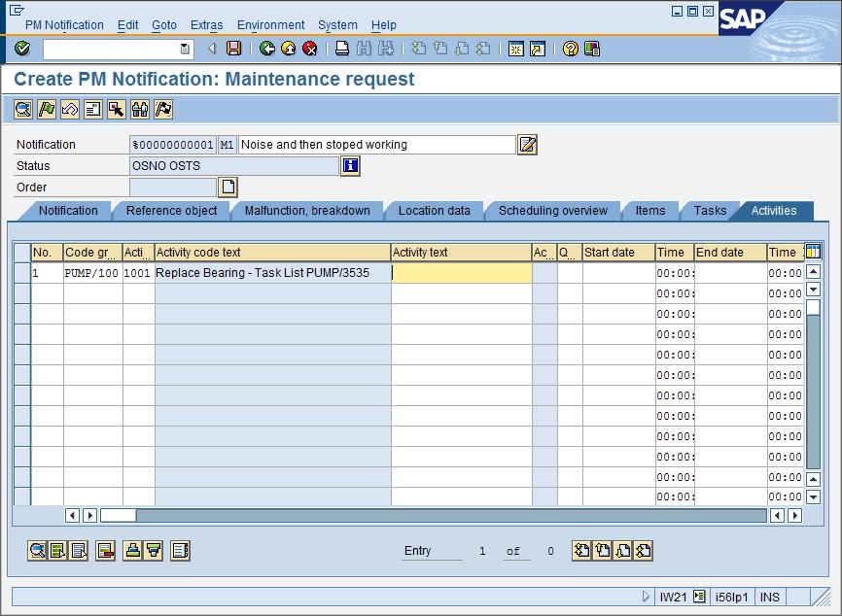Click the End date column header
Screen dimensions: 842x616
(730, 253)
